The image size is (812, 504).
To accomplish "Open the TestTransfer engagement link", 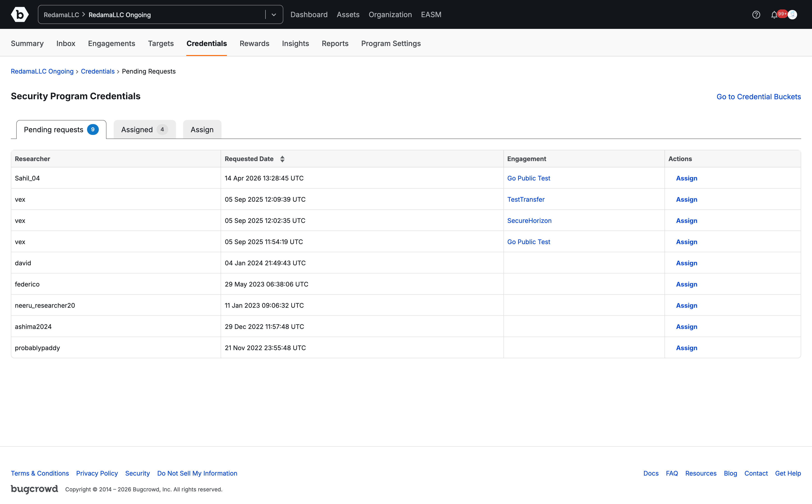I will pyautogui.click(x=526, y=199).
